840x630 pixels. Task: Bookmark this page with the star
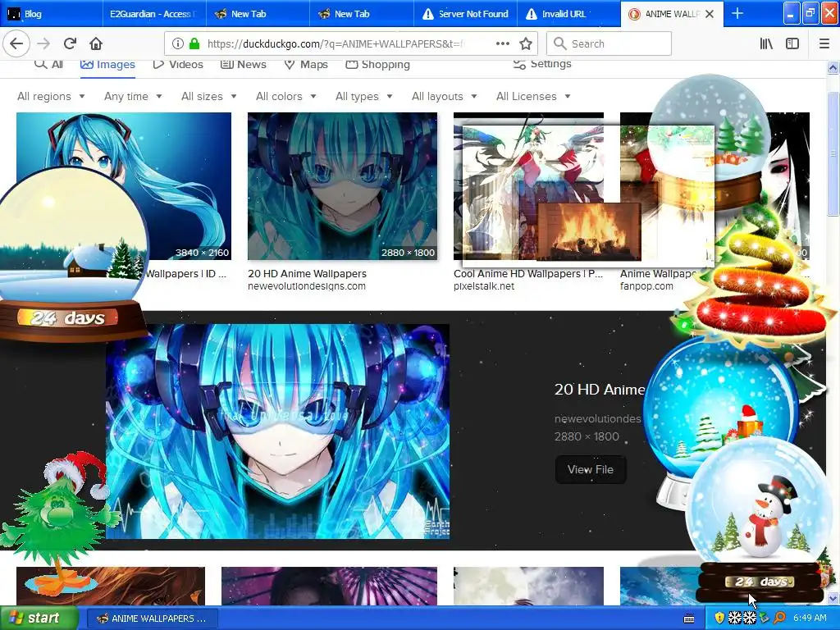click(526, 44)
